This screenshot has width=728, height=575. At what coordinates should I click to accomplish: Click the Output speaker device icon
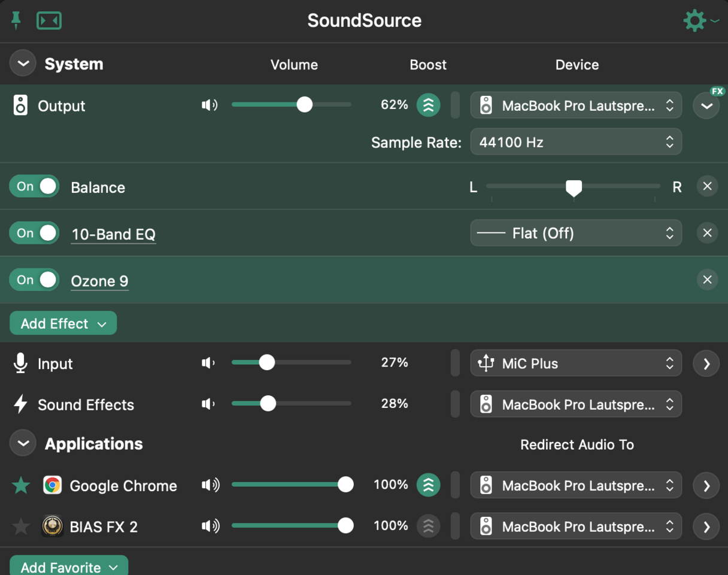(20, 106)
